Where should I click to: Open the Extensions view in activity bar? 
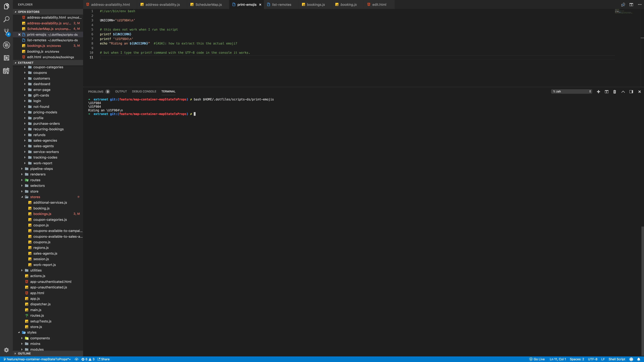click(7, 58)
